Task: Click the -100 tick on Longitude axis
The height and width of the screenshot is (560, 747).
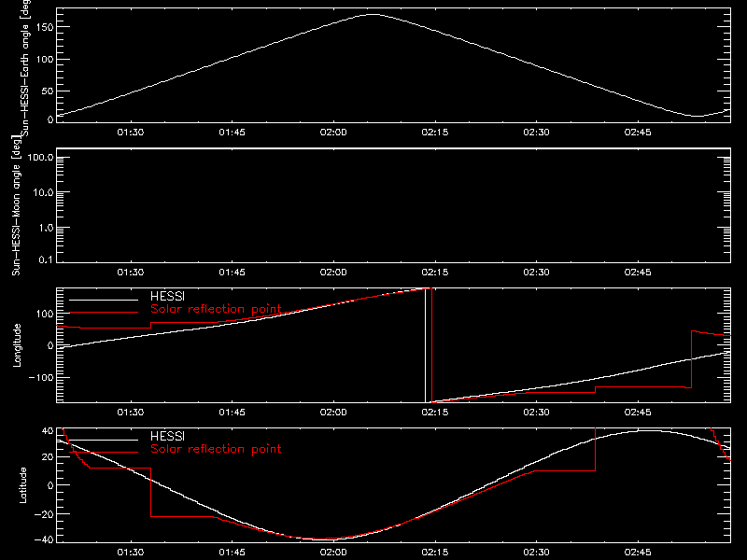Action: 41,378
